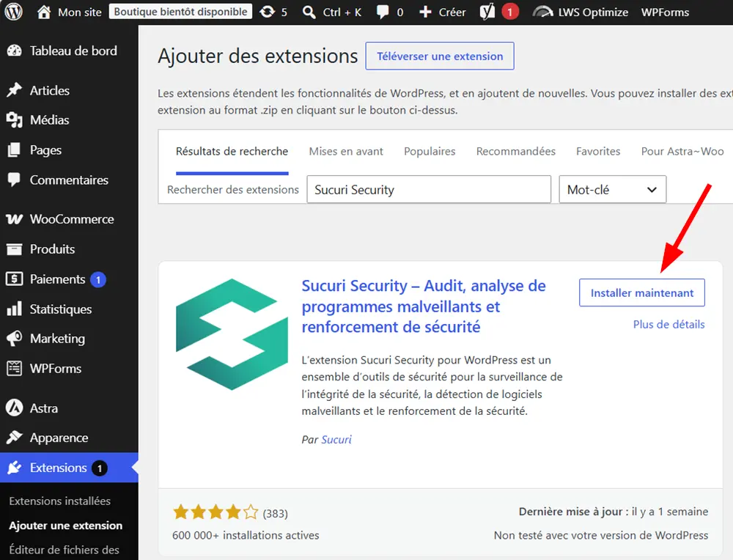Switch to Résultats de recherche tab
This screenshot has width=733, height=560.
coord(232,152)
